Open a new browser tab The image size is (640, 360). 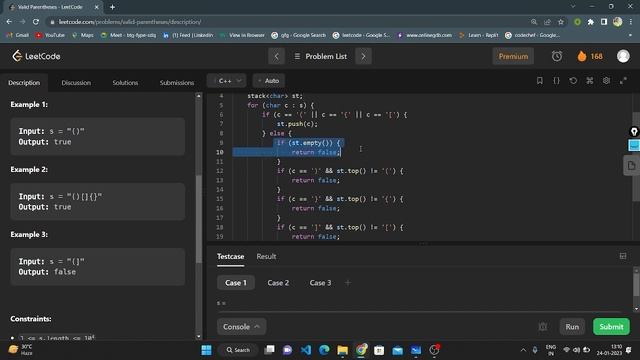coord(112,7)
